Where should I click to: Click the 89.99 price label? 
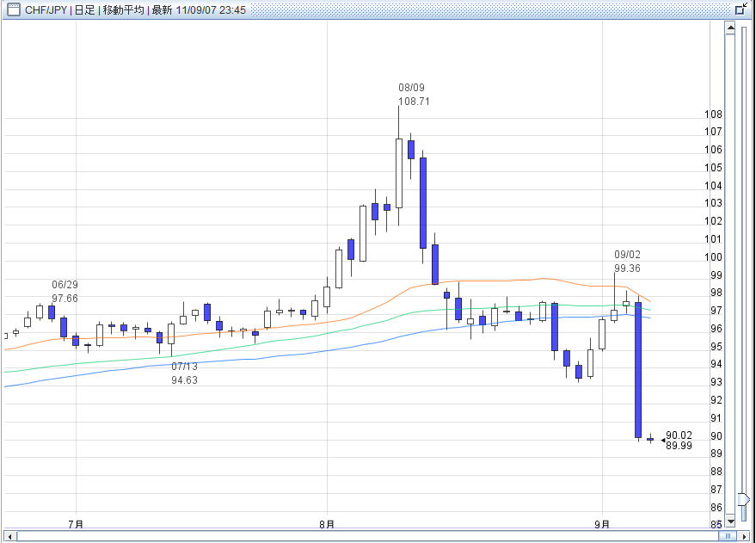point(679,446)
